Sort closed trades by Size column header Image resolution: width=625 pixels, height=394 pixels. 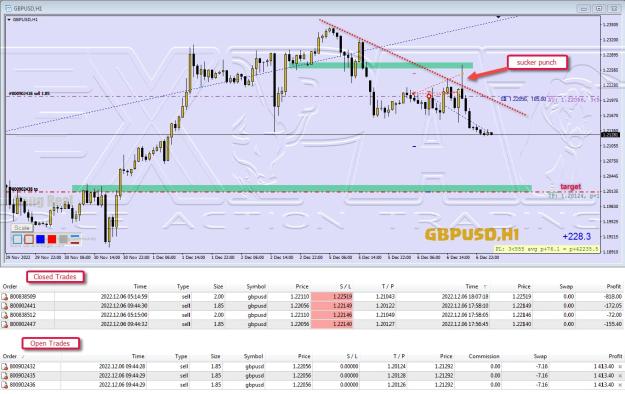click(218, 286)
